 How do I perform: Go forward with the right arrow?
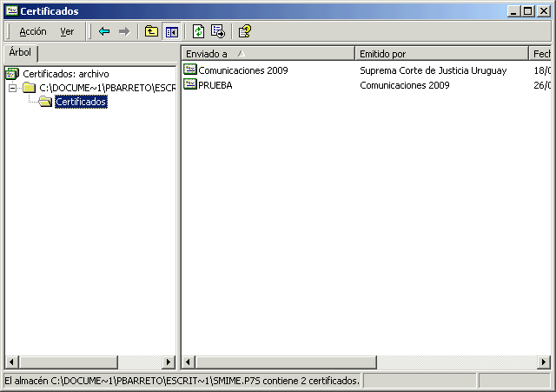click(x=124, y=31)
